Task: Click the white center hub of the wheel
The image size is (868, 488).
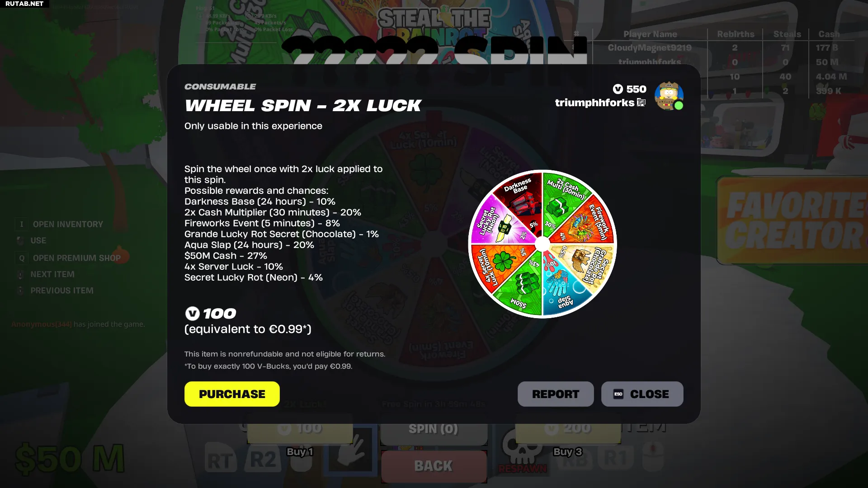Action: click(542, 244)
